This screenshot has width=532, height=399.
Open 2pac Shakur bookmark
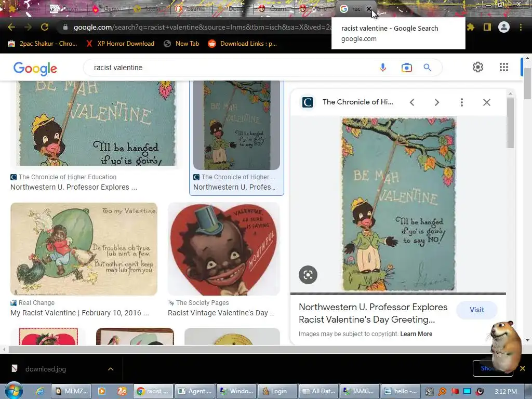[43, 44]
